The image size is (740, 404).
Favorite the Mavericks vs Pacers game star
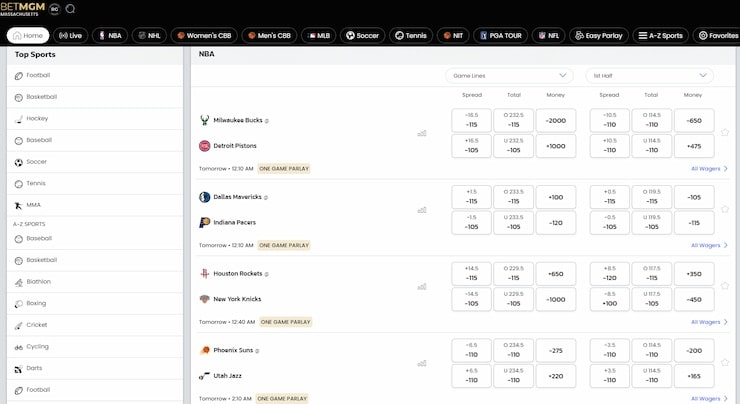725,209
